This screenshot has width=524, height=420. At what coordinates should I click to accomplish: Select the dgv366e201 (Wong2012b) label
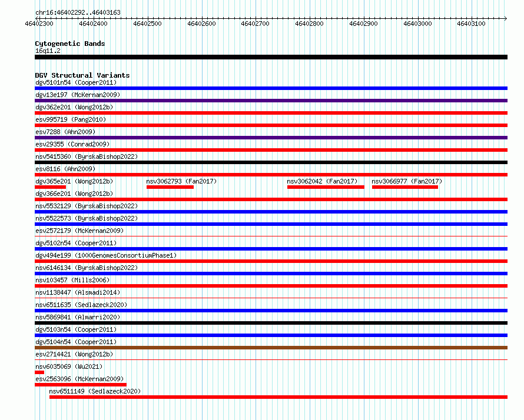(74, 194)
